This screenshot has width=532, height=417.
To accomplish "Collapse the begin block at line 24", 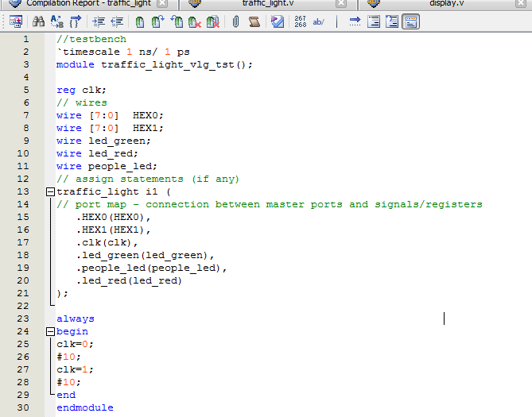I will (x=51, y=331).
